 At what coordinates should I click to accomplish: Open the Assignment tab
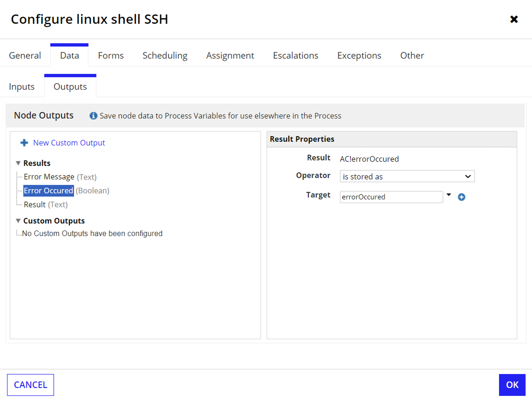[230, 55]
